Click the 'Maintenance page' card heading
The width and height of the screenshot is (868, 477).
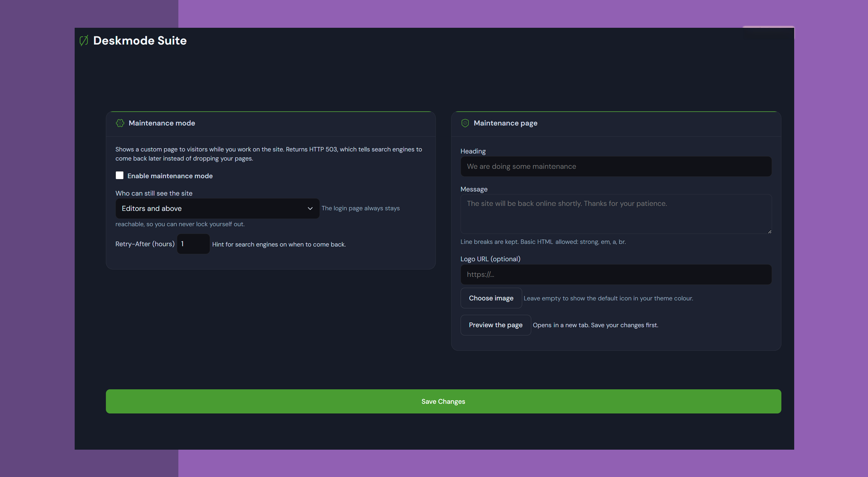tap(505, 123)
